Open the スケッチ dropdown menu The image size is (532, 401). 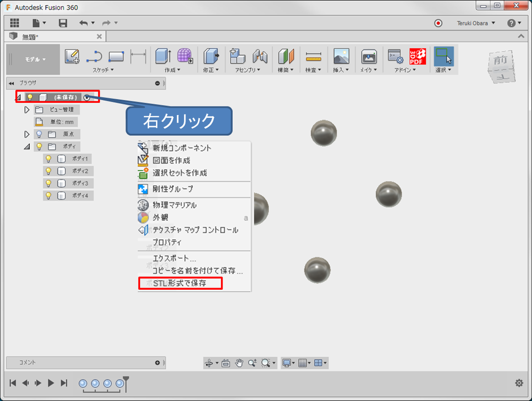point(103,70)
